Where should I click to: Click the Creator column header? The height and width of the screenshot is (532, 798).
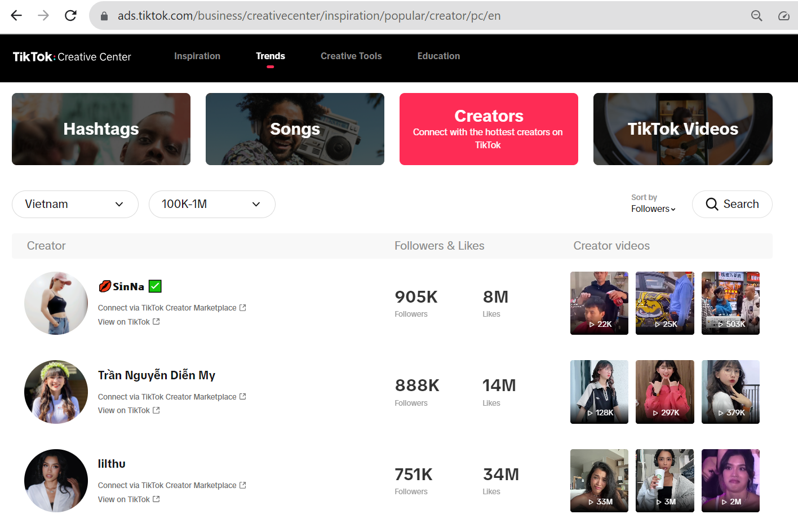pyautogui.click(x=46, y=246)
